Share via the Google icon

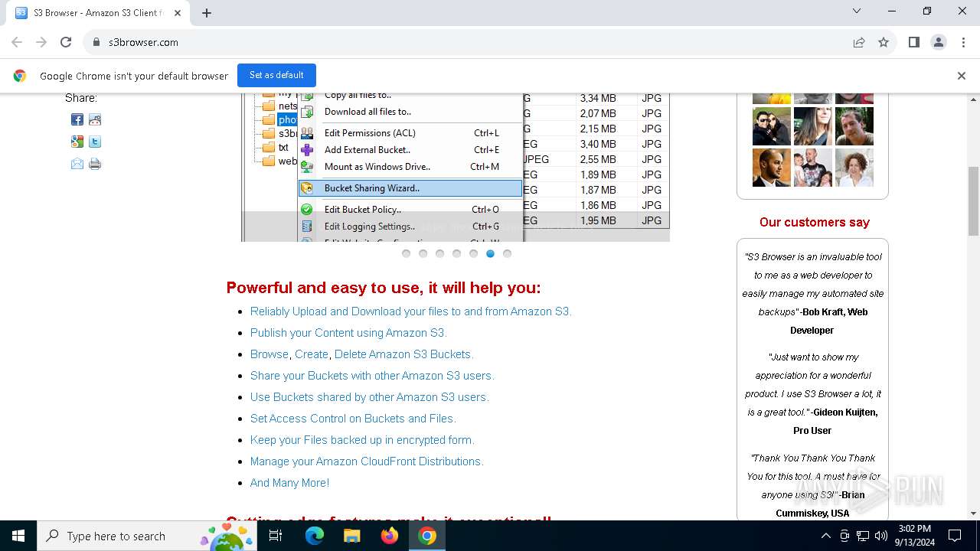point(77,142)
